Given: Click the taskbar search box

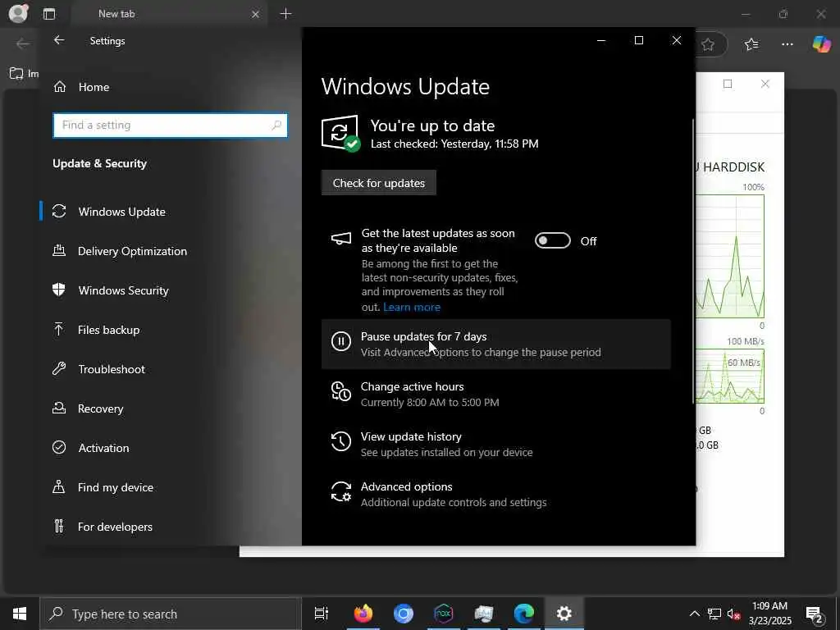Looking at the screenshot, I should [x=171, y=614].
